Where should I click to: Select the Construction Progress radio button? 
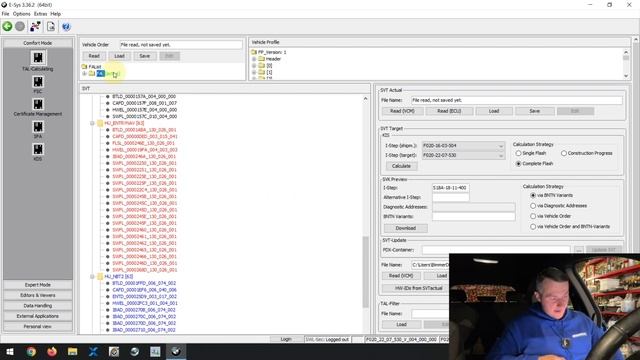[564, 153]
